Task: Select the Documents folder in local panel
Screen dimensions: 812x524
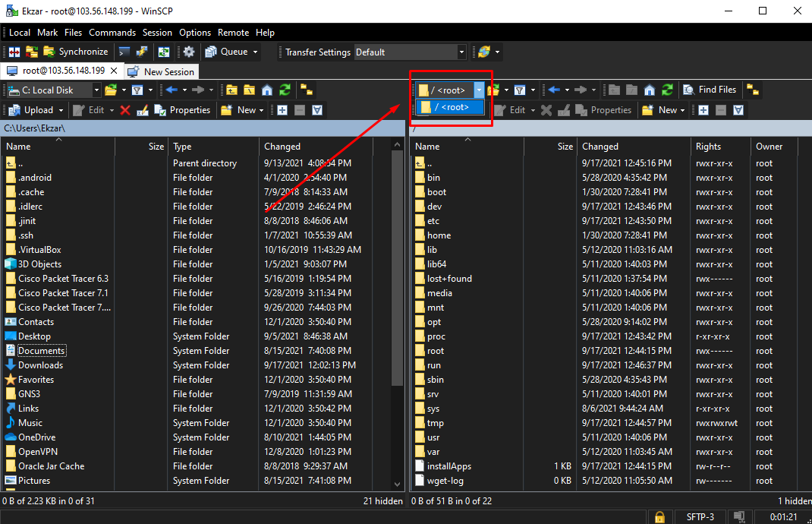Action: [x=42, y=351]
